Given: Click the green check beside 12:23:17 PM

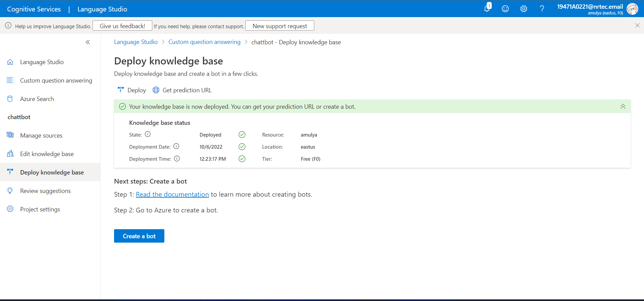Looking at the screenshot, I should click(x=242, y=159).
